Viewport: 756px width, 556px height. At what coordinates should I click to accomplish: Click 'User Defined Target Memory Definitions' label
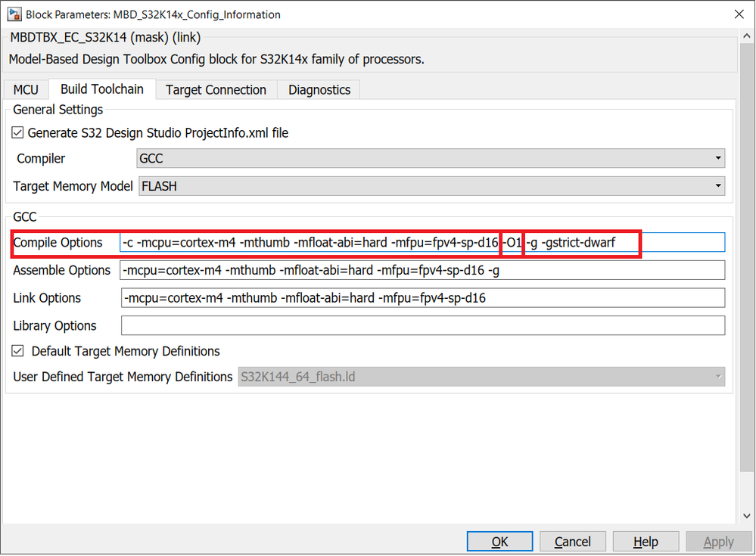pyautogui.click(x=123, y=376)
